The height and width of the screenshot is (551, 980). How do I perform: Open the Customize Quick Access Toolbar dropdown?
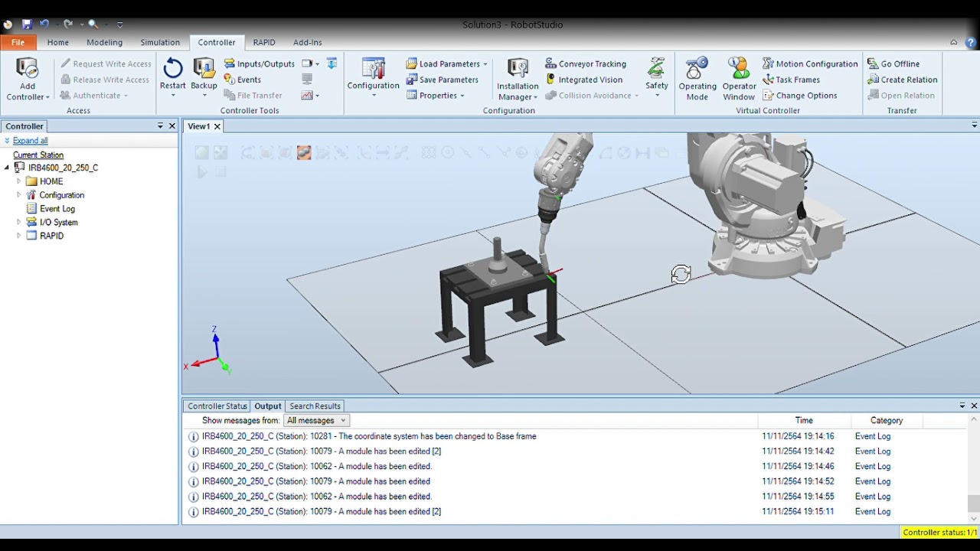click(119, 24)
